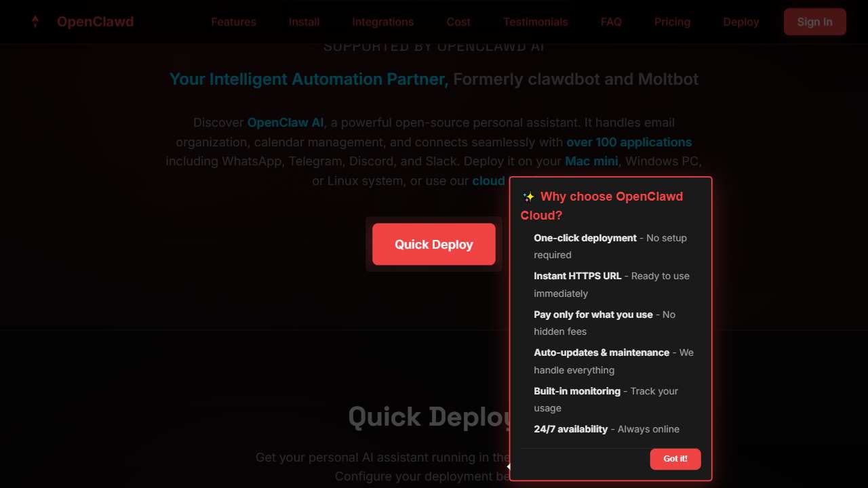
Task: Go to the Integrations section
Action: tap(382, 22)
